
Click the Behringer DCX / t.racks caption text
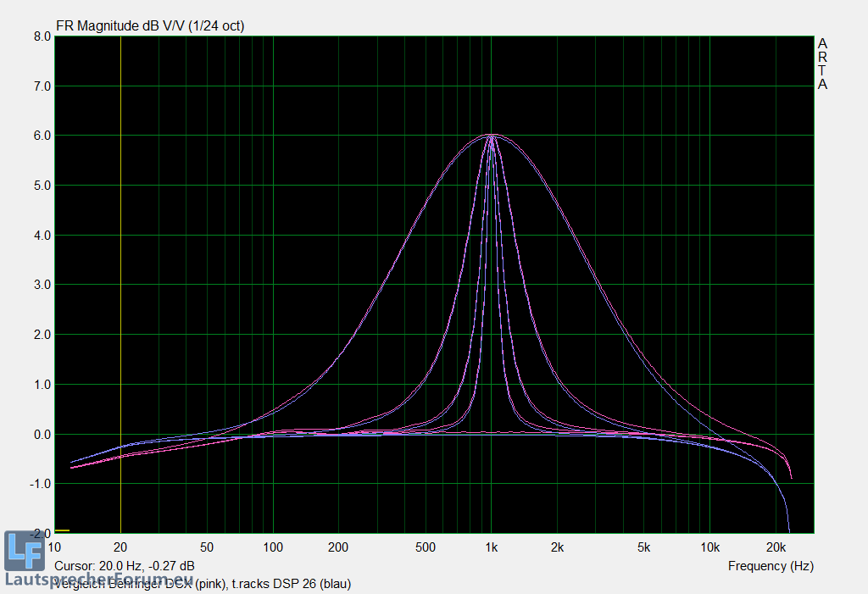pos(203,584)
